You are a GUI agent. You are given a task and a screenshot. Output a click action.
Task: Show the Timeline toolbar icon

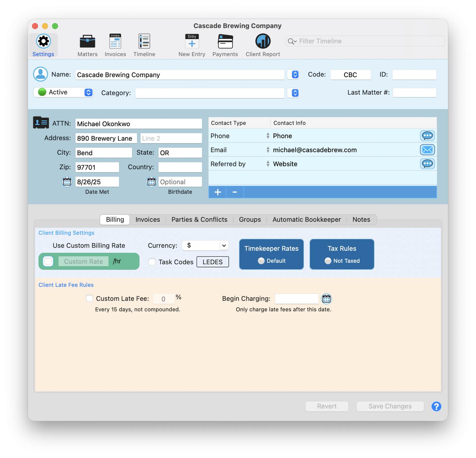click(144, 41)
